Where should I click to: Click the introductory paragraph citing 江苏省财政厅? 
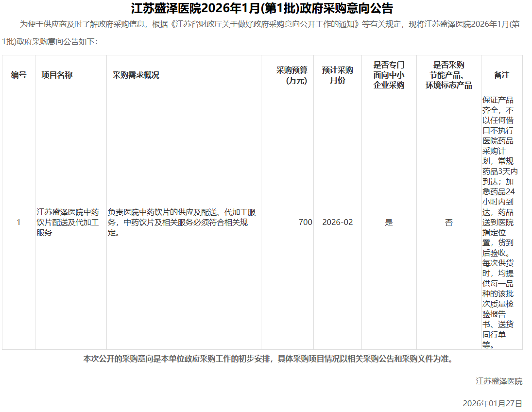(x=262, y=24)
